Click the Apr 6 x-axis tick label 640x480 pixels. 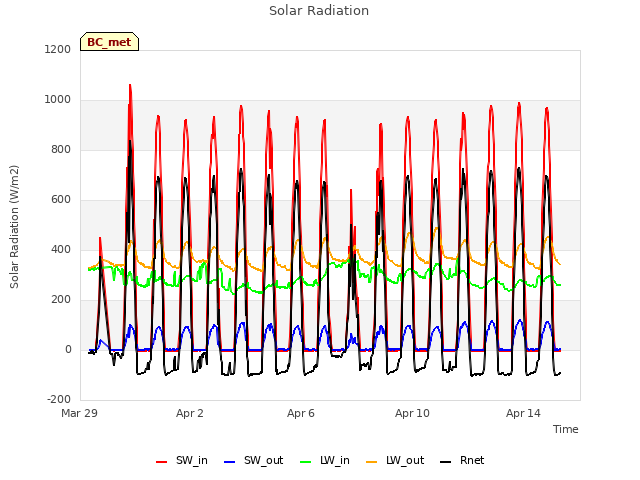pos(301,413)
